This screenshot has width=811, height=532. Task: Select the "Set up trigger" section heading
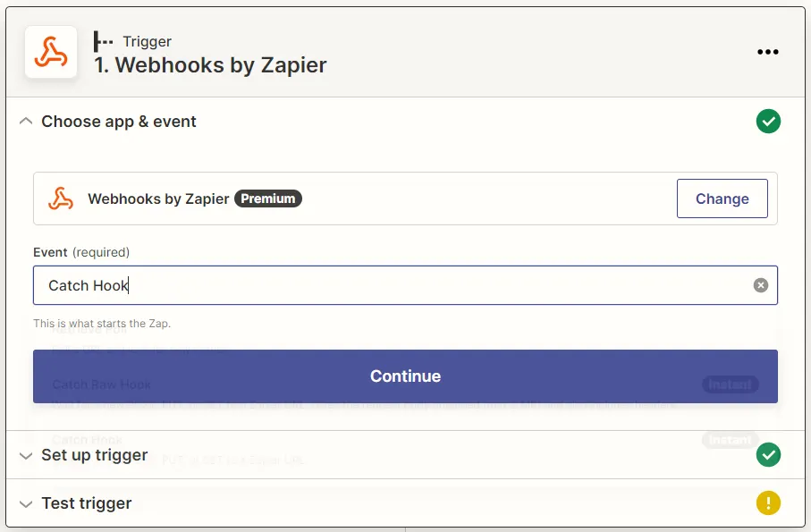[95, 455]
